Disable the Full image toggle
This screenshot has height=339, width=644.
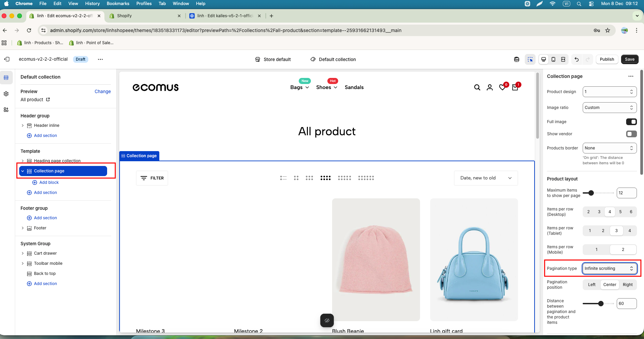(x=631, y=122)
